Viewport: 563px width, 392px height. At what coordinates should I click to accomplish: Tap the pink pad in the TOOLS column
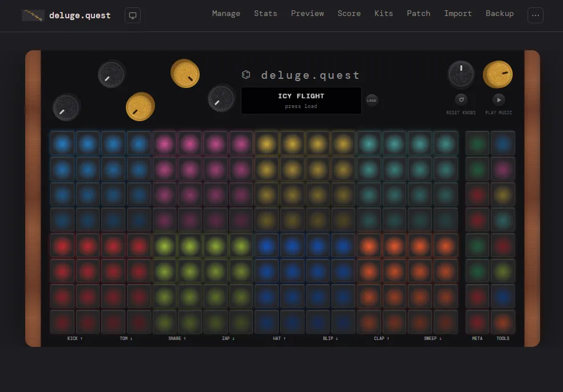(503, 169)
